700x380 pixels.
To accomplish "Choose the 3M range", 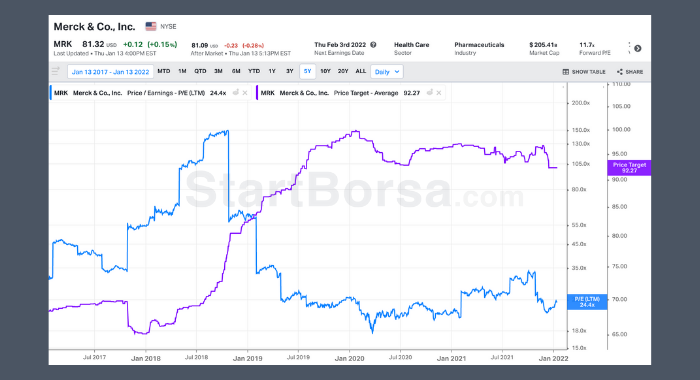I will click(218, 71).
